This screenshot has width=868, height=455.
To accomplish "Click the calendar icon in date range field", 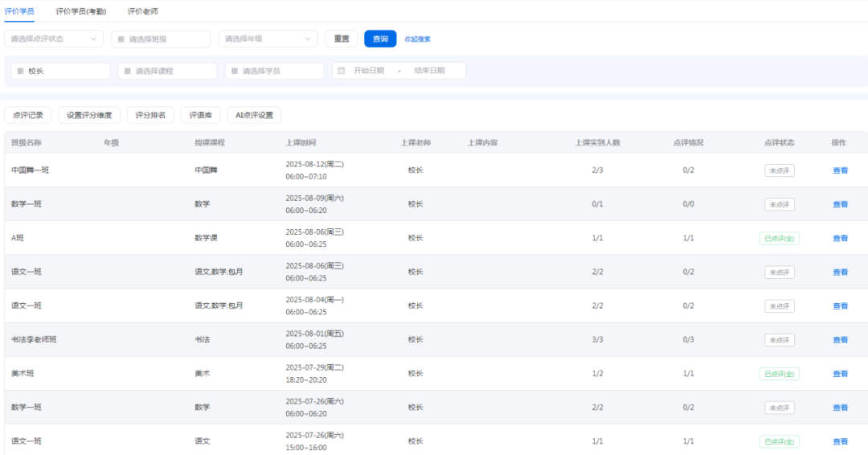I will click(x=342, y=71).
